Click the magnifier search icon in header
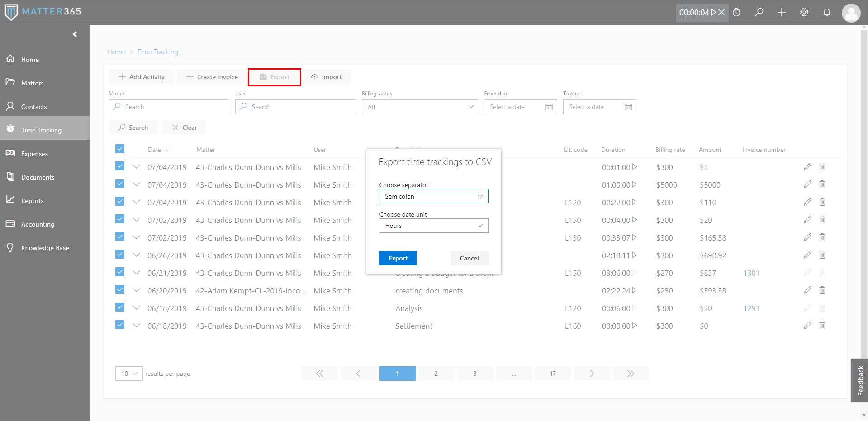The height and width of the screenshot is (421, 868). pyautogui.click(x=759, y=12)
